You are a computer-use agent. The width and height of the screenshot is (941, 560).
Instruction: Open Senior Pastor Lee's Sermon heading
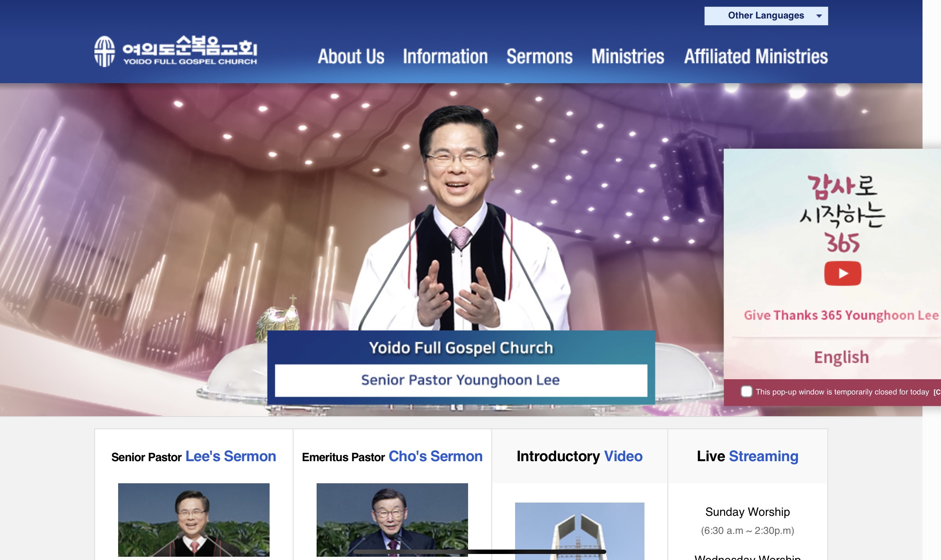coord(194,456)
